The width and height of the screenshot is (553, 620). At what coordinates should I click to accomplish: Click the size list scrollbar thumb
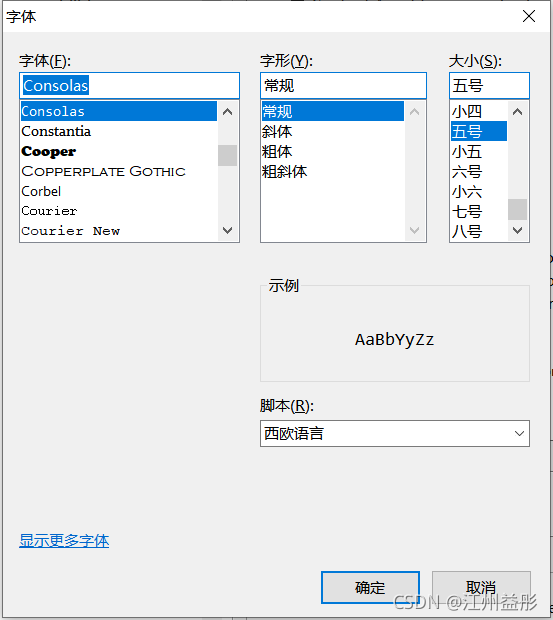517,209
